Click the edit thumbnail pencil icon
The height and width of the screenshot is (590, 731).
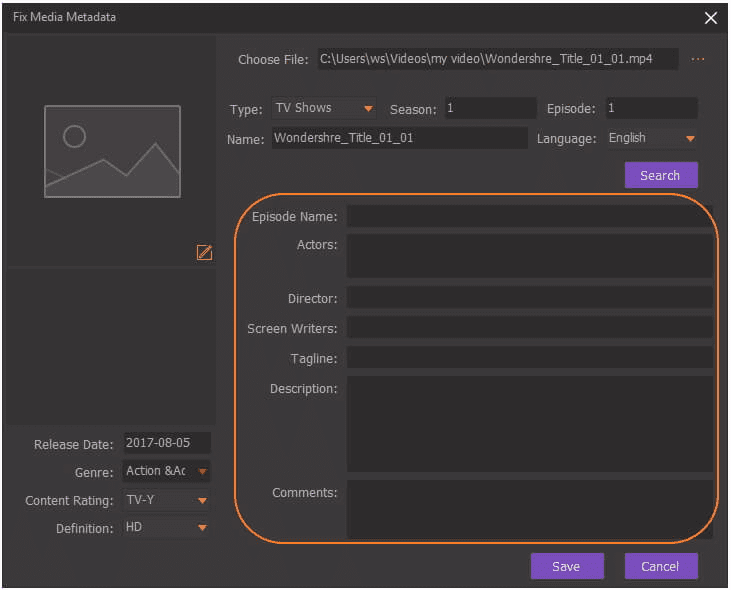click(204, 252)
